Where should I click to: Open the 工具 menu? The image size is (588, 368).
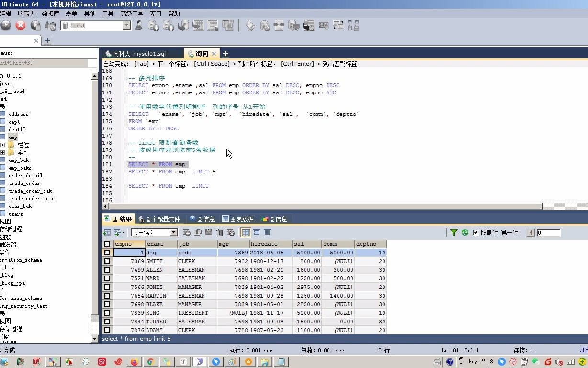tap(107, 13)
